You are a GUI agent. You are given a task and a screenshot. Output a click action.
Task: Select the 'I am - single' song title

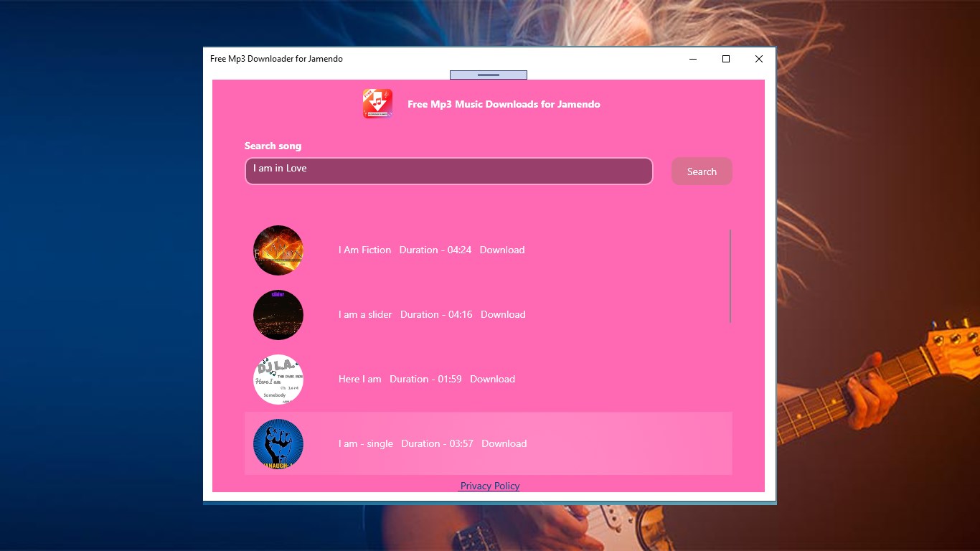click(x=366, y=443)
